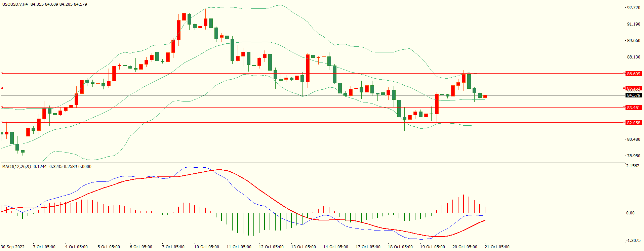Click the 30 Sep 2022 date label
The height and width of the screenshot is (251, 644).
click(13, 247)
